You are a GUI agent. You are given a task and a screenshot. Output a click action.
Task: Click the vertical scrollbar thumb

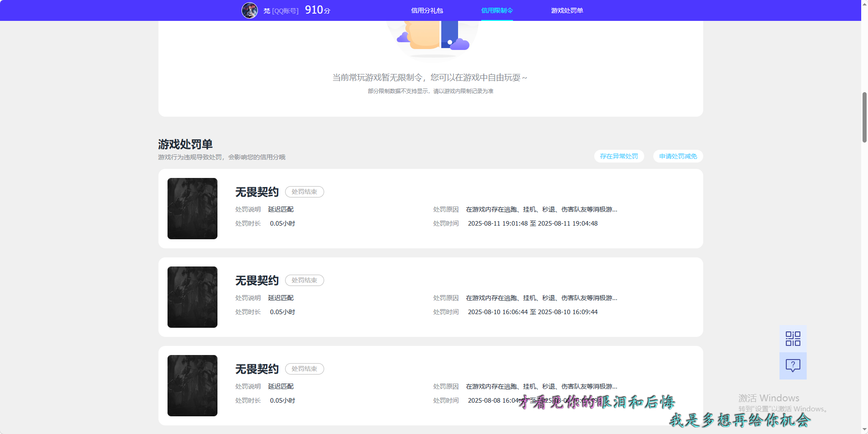(864, 117)
